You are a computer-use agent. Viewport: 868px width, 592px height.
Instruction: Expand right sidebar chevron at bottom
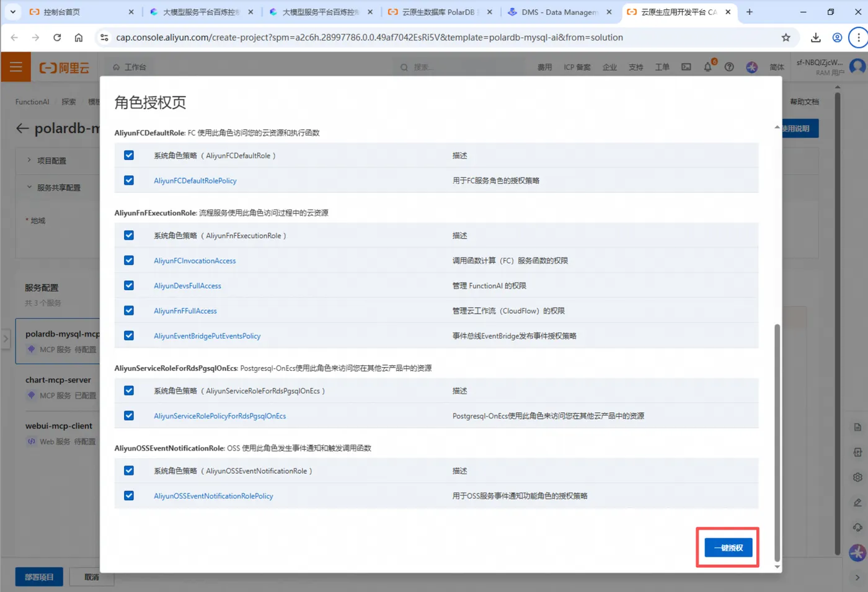857,578
